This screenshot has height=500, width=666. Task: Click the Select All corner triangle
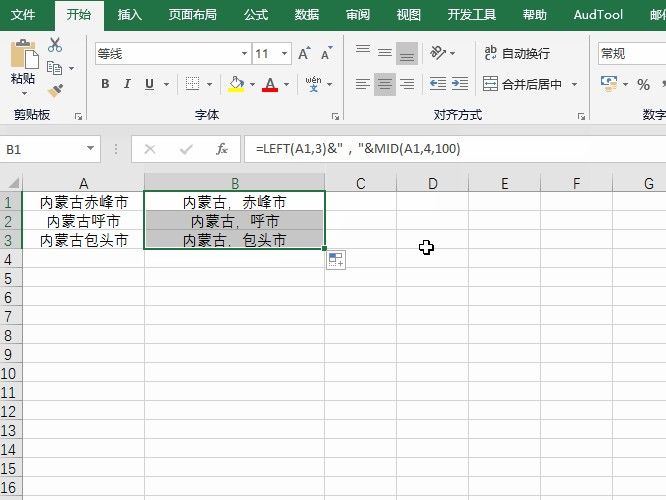[13, 183]
